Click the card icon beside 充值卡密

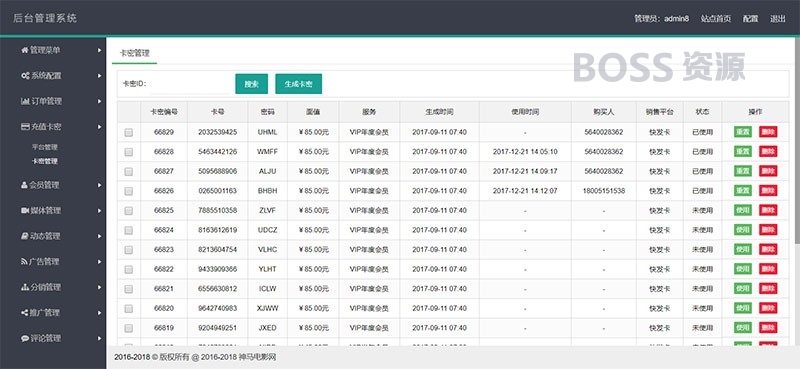(x=25, y=127)
